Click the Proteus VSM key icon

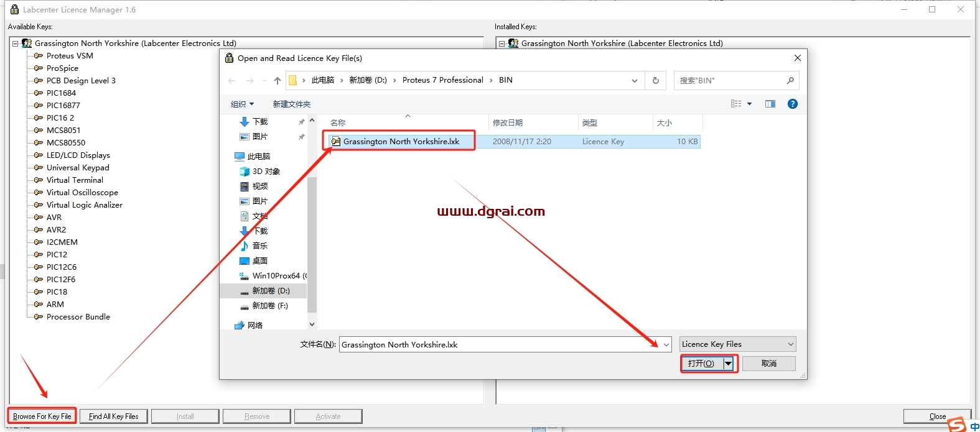39,56
